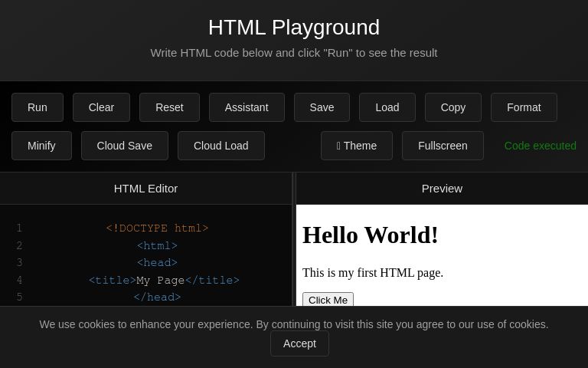The width and height of the screenshot is (588, 368).
Task: Run the HTML code
Action: tap(38, 107)
